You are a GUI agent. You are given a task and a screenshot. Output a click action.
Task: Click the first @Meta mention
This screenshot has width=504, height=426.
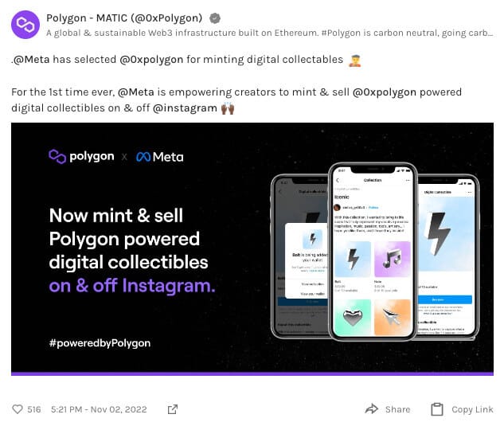tap(32, 60)
